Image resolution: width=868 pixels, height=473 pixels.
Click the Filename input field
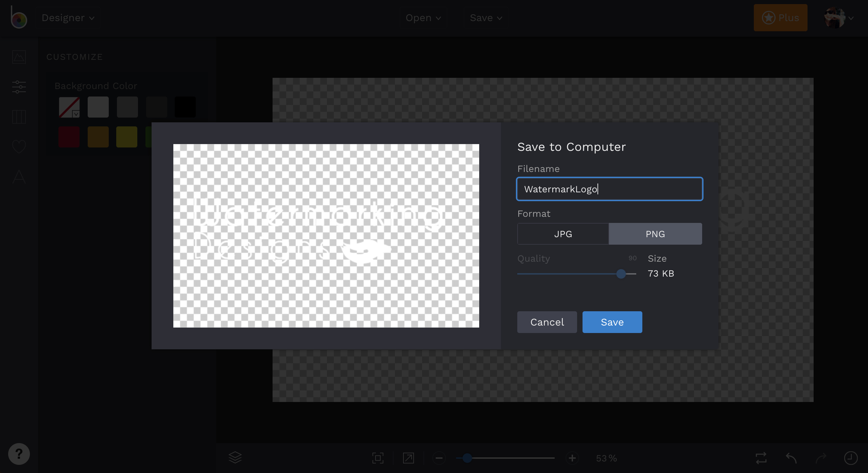tap(610, 189)
